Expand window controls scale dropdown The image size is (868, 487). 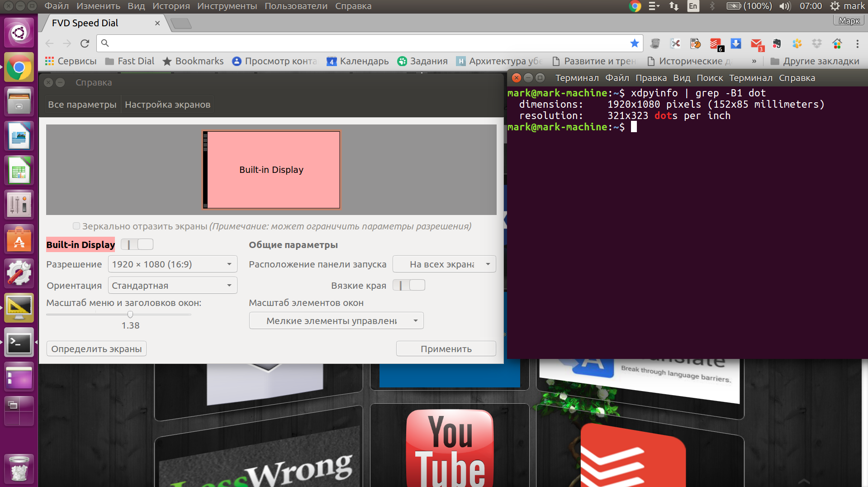click(x=336, y=321)
